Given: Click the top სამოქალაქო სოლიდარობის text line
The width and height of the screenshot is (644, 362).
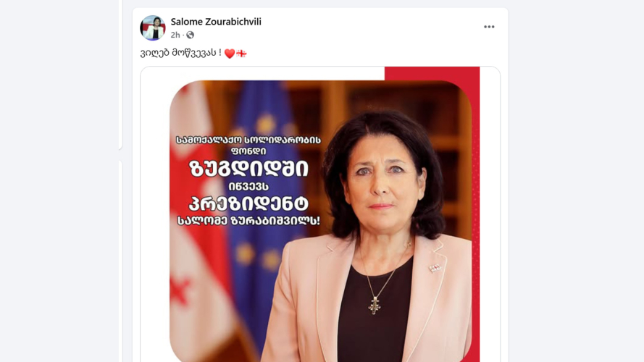Looking at the screenshot, I should click(248, 140).
